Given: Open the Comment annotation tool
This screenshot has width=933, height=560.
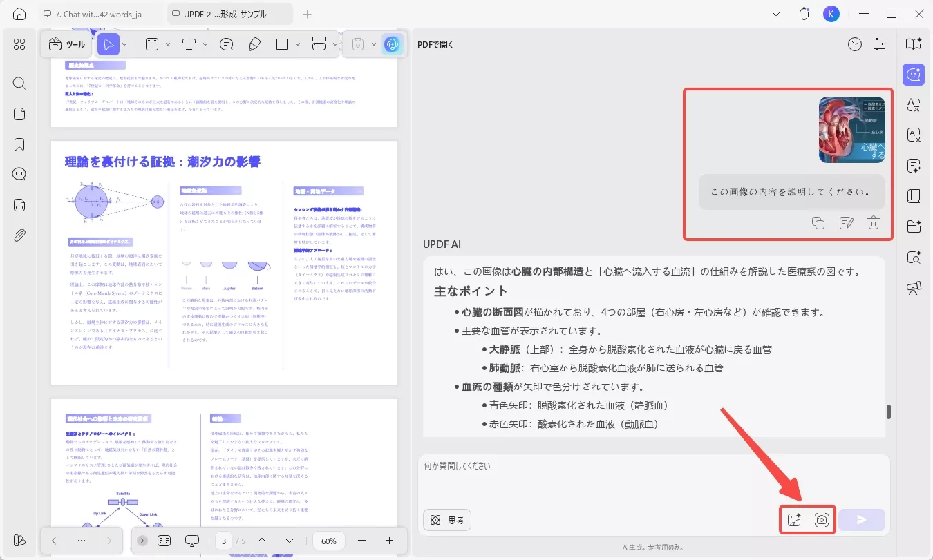Looking at the screenshot, I should tap(226, 44).
